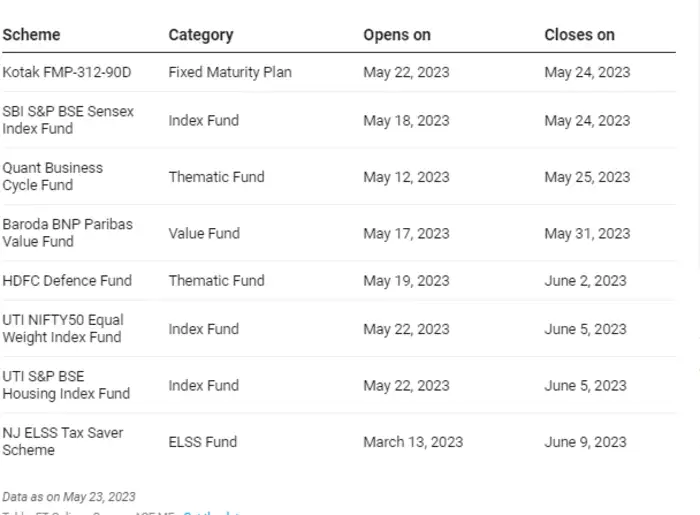
Task: Click the ELSS Fund category cell
Action: (x=203, y=442)
